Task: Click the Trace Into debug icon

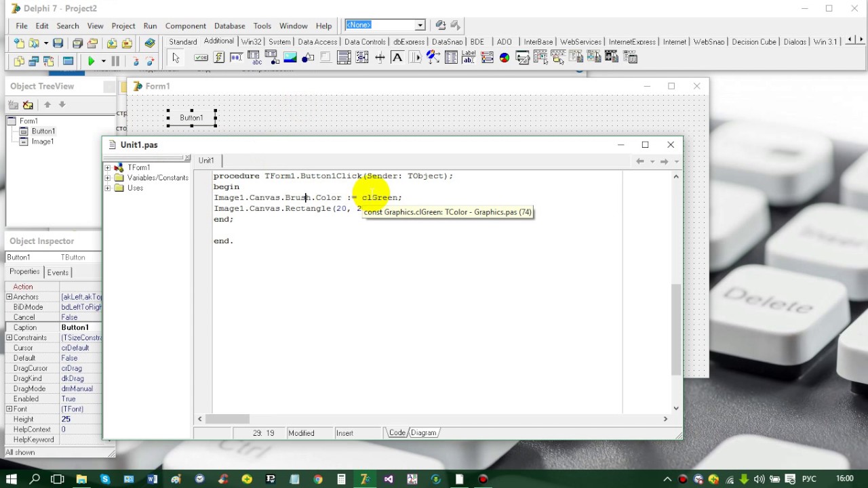Action: (x=136, y=61)
